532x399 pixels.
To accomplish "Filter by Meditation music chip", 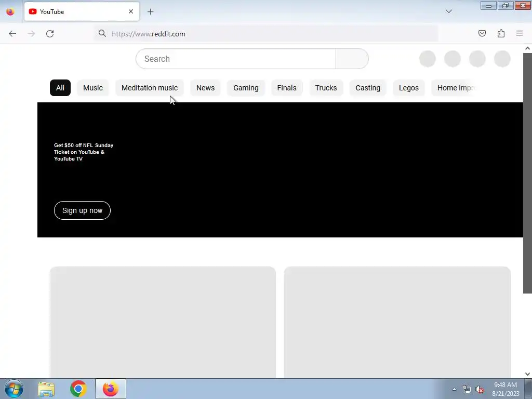I will pyautogui.click(x=150, y=88).
